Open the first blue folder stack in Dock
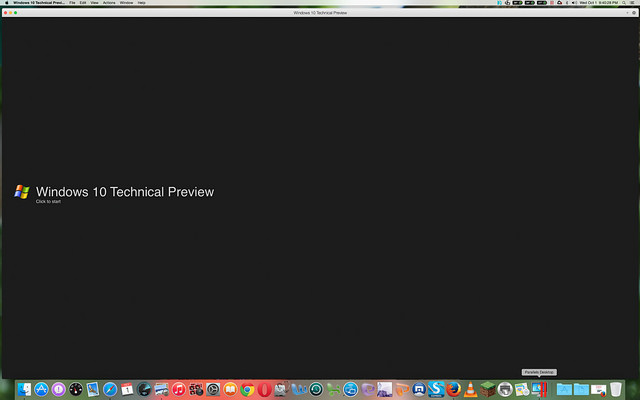The height and width of the screenshot is (400, 640). click(564, 389)
